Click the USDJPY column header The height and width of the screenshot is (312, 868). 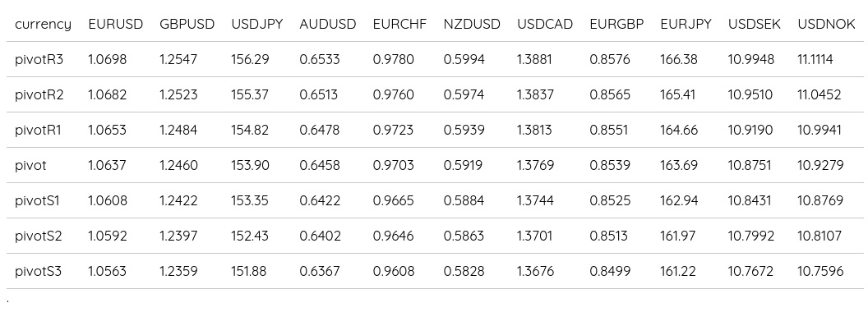coord(256,25)
